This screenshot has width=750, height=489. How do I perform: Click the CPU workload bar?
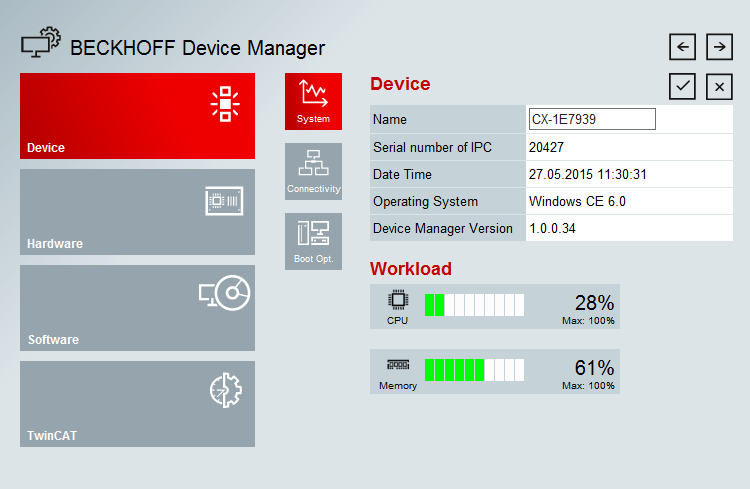click(x=474, y=305)
